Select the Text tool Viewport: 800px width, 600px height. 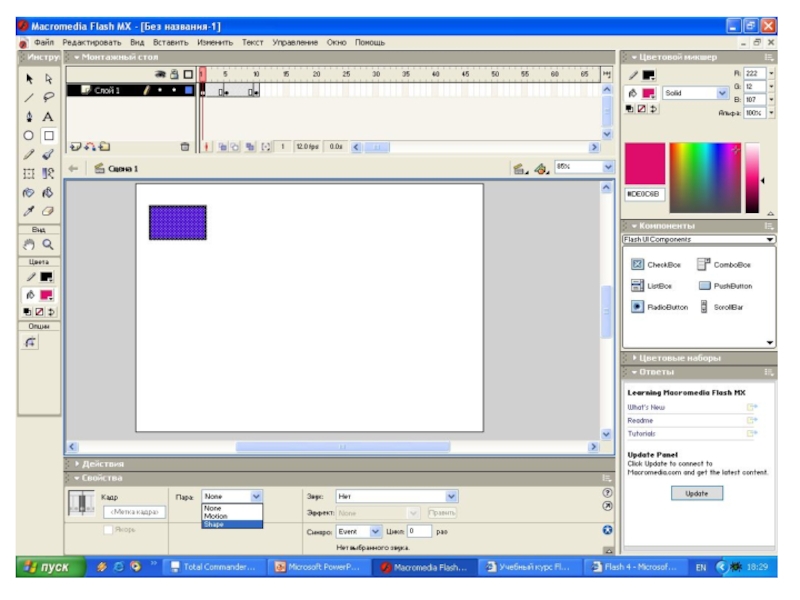[x=48, y=117]
